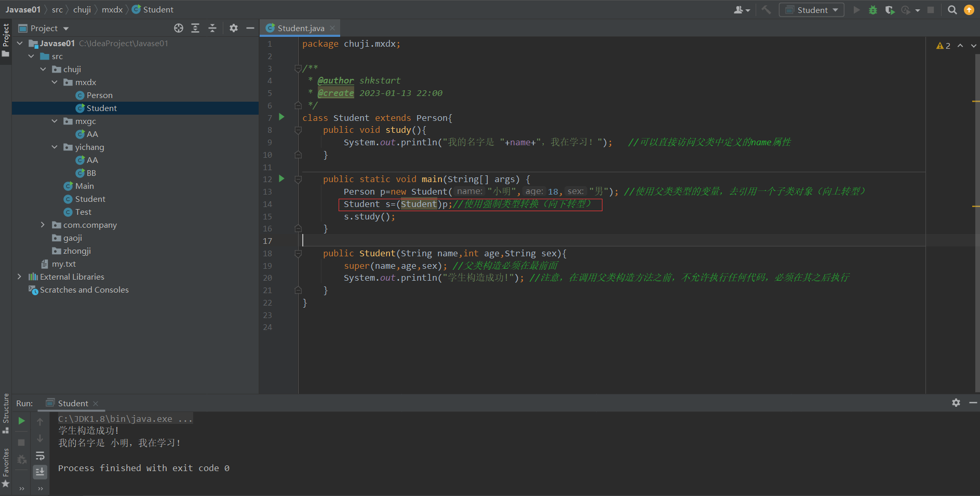Open the Student run configuration dropdown
Image resolution: width=980 pixels, height=496 pixels.
811,10
